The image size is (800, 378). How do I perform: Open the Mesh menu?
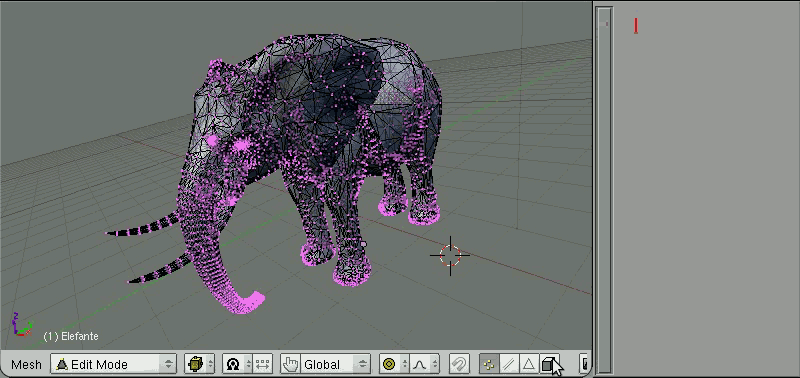pyautogui.click(x=26, y=364)
